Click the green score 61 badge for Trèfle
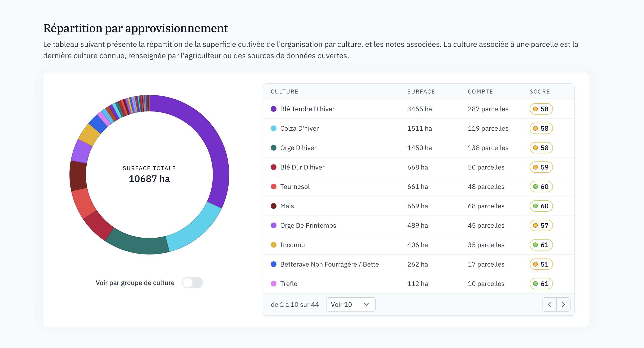 tap(541, 284)
